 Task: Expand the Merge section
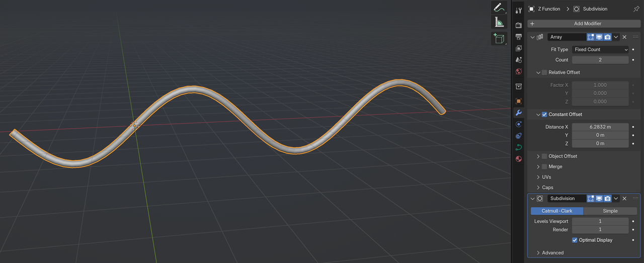pyautogui.click(x=538, y=167)
